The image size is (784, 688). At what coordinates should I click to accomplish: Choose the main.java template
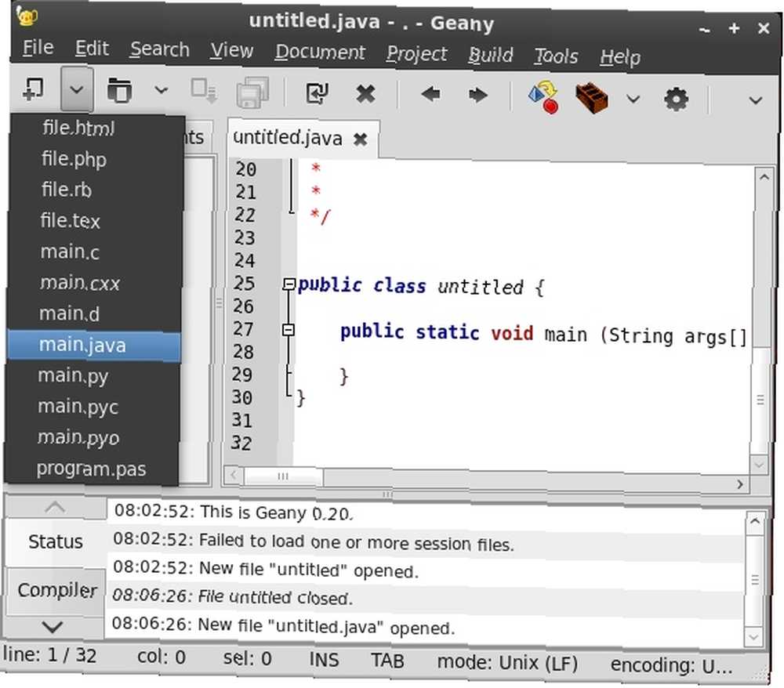point(93,345)
